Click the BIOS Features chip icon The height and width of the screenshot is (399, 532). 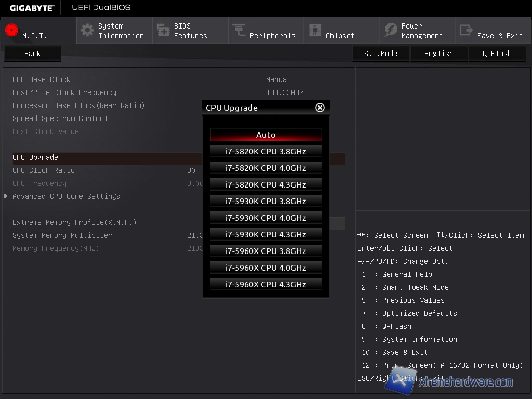pyautogui.click(x=163, y=30)
